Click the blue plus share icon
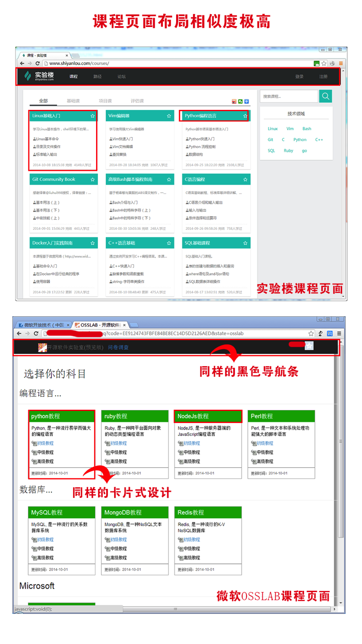 pos(246,101)
